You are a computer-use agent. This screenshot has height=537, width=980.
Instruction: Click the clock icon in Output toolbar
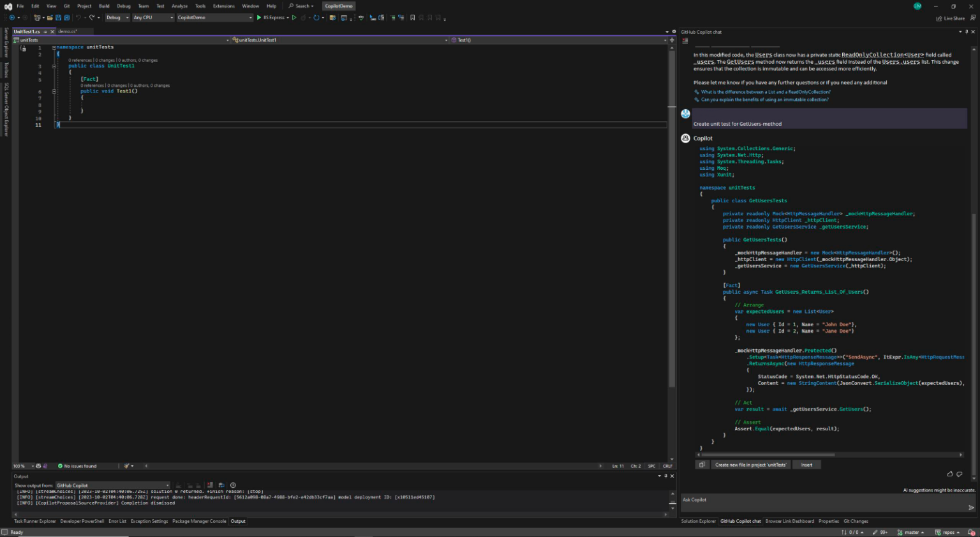(233, 485)
